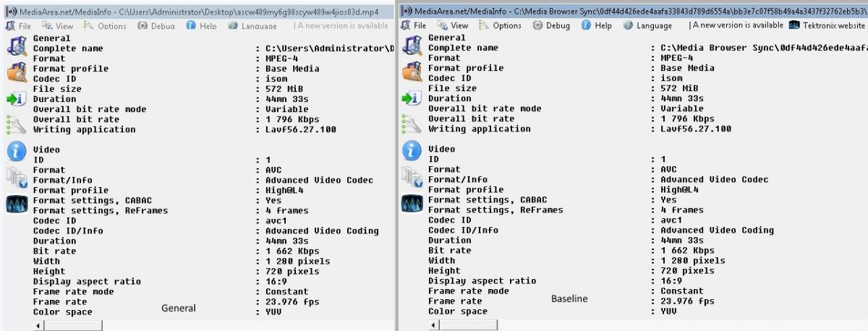Click Open Folder sidebar icon in left window

[x=16, y=72]
